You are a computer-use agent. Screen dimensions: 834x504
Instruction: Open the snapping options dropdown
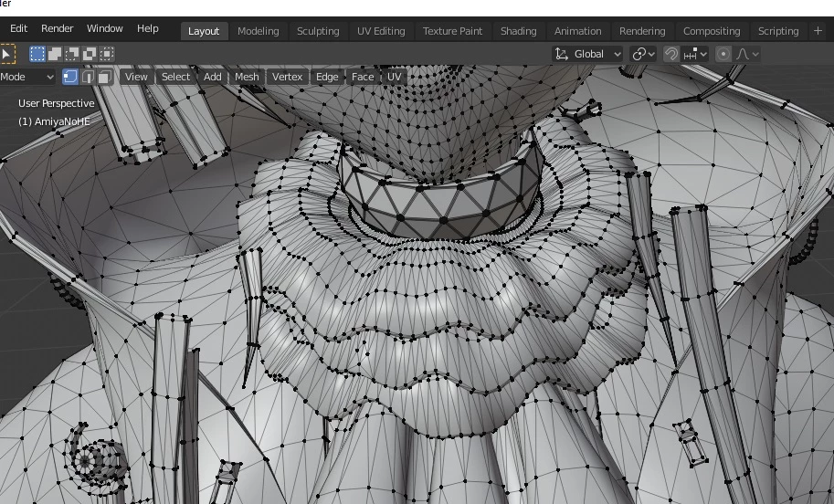pyautogui.click(x=695, y=54)
